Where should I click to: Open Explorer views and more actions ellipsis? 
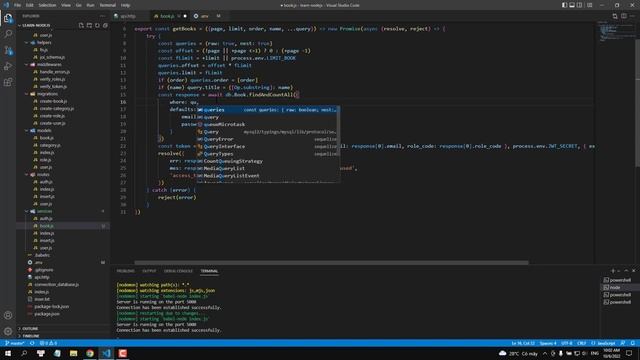pyautogui.click(x=102, y=16)
